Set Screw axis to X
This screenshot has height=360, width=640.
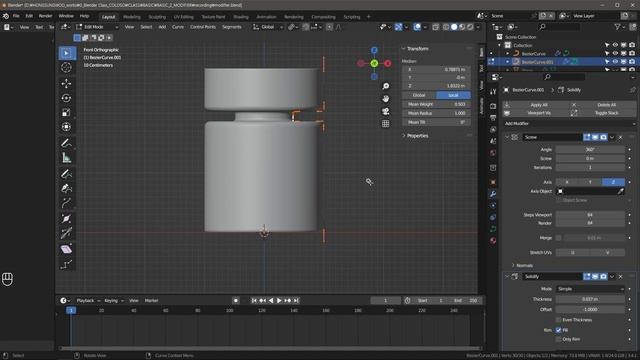(x=567, y=182)
